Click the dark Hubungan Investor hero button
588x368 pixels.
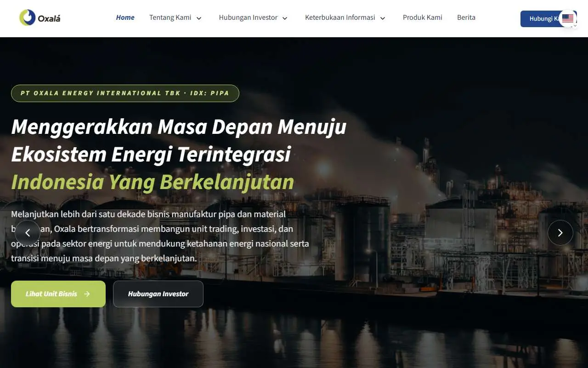(x=158, y=294)
